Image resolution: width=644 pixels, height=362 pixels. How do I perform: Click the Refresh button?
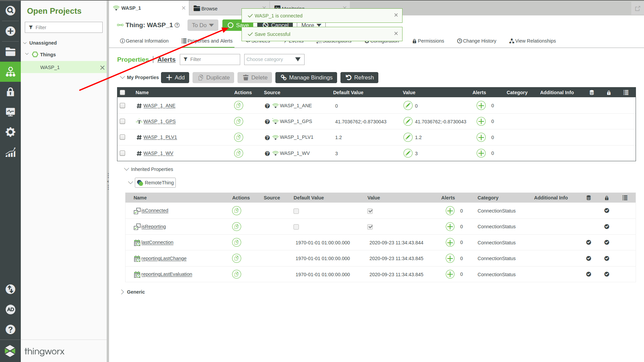[x=359, y=77]
